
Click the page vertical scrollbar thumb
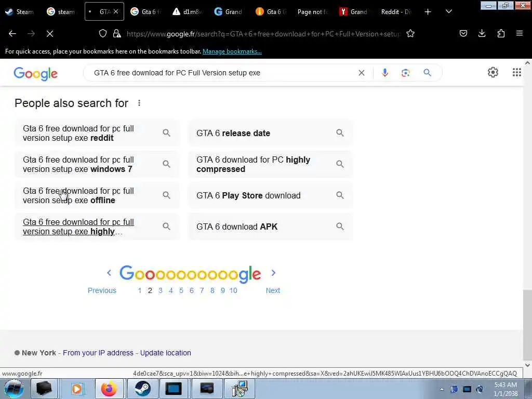pyautogui.click(x=527, y=324)
